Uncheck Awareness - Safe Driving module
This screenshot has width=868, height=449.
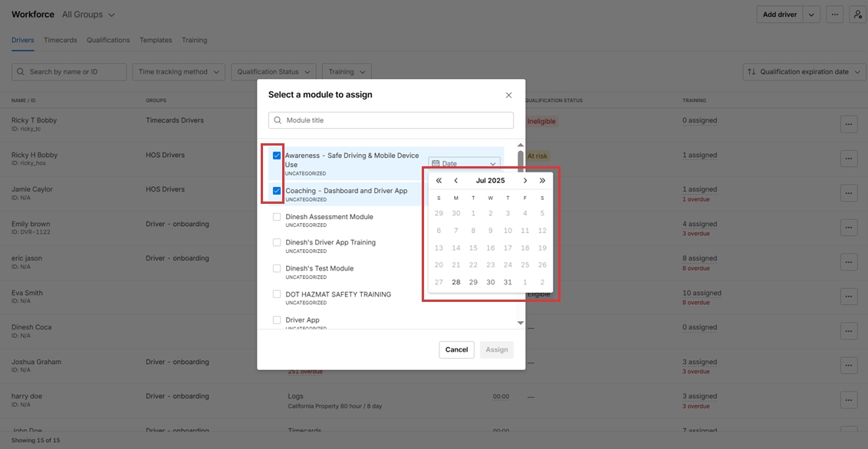(277, 156)
